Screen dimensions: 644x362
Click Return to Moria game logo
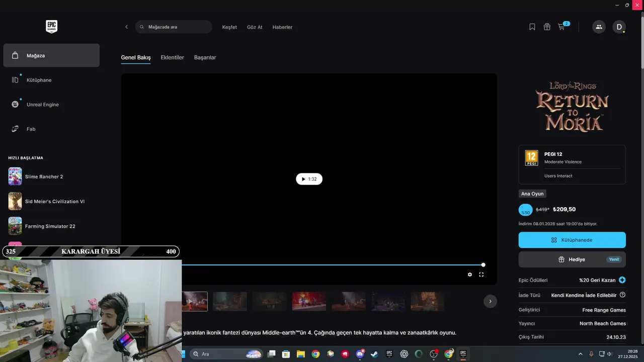(572, 106)
